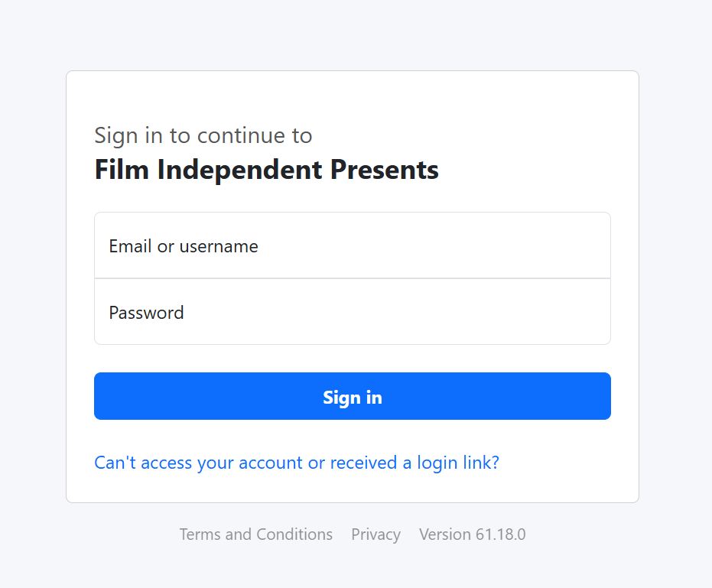
Task: Follow the received a login link text
Action: [x=413, y=463]
